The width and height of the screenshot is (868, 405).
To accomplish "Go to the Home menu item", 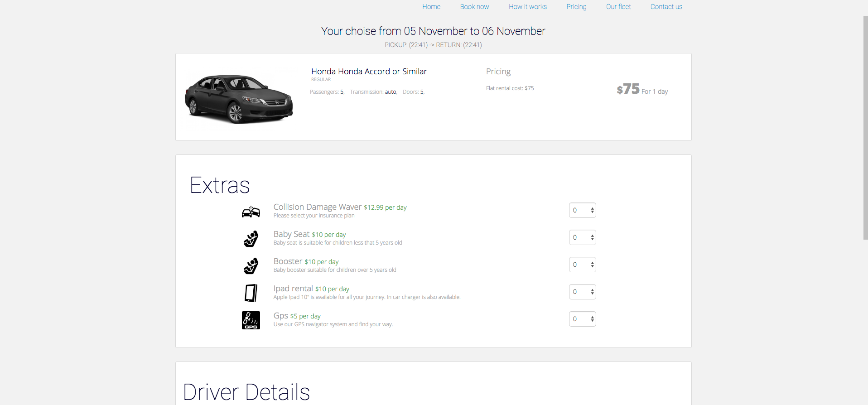I will click(431, 7).
